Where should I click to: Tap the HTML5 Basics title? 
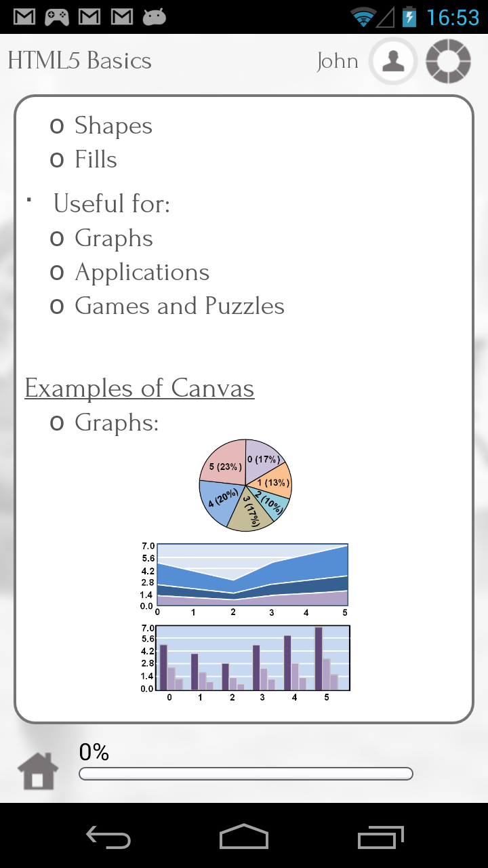click(x=79, y=61)
